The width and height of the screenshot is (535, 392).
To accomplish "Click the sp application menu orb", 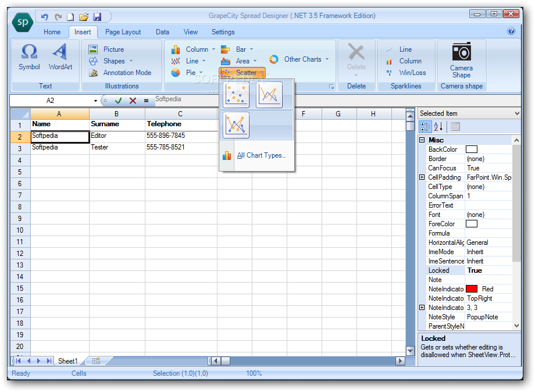I will (x=23, y=23).
